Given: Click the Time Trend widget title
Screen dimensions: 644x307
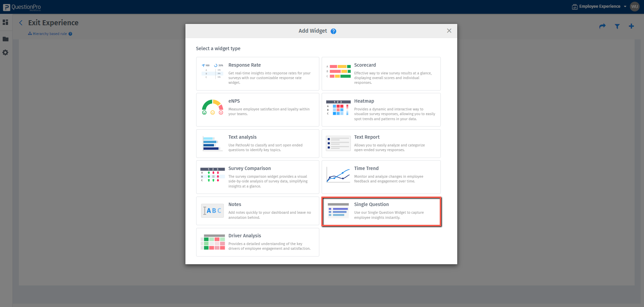Looking at the screenshot, I should tap(366, 168).
